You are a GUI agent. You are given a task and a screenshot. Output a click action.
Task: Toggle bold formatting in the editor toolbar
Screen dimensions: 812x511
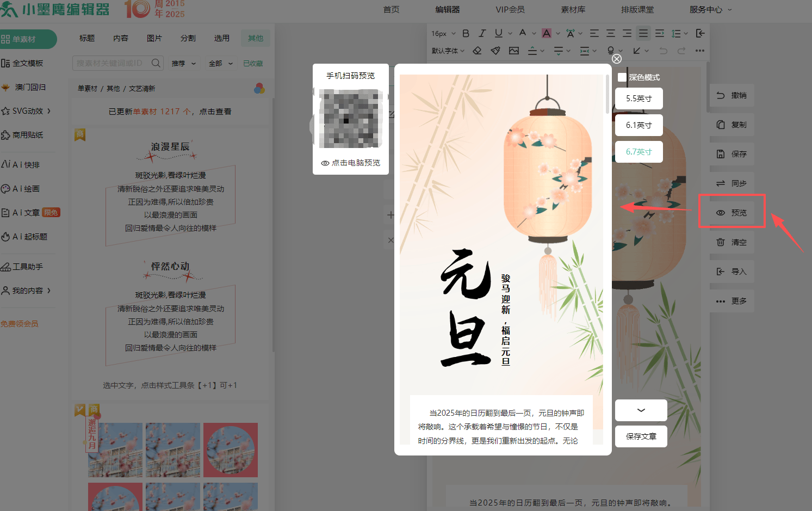pos(466,33)
